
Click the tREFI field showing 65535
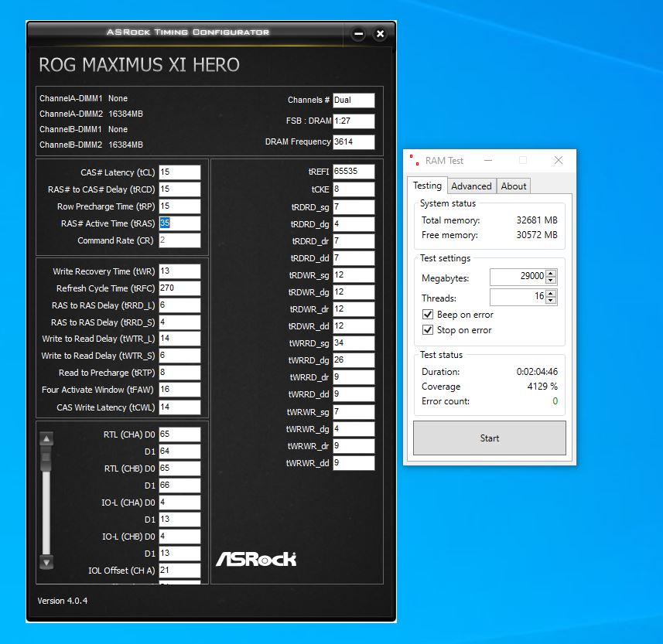click(x=354, y=171)
